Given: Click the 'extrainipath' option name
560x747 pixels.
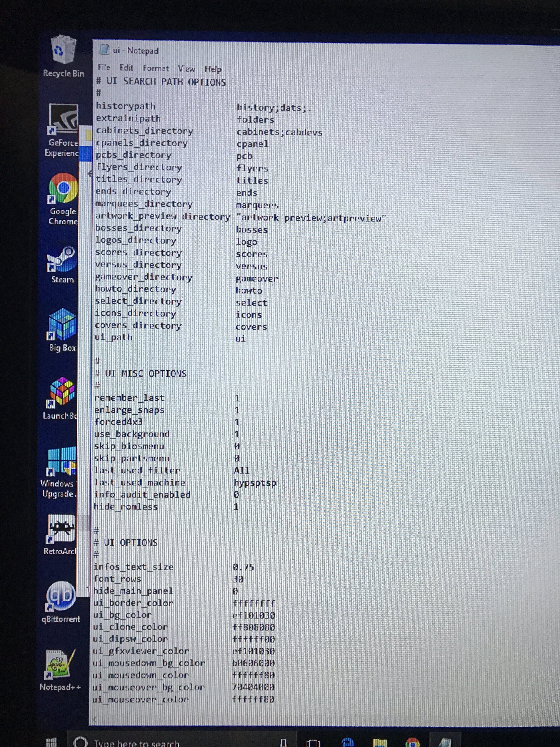Looking at the screenshot, I should 128,118.
